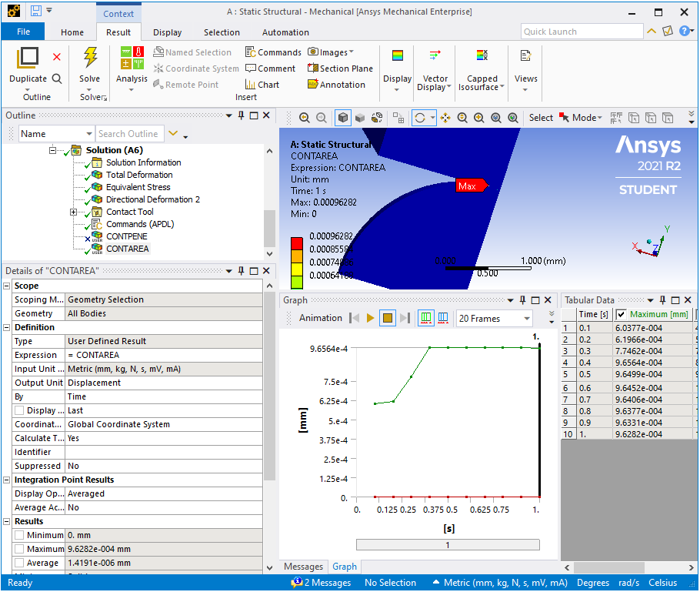The image size is (700, 592).
Task: Open the 20 Frames dropdown
Action: pos(495,319)
